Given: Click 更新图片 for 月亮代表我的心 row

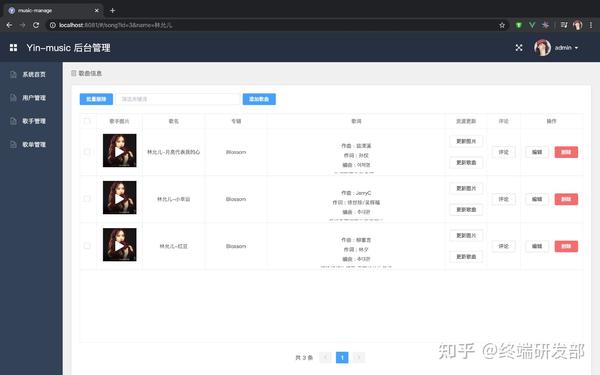Looking at the screenshot, I should coord(466,141).
